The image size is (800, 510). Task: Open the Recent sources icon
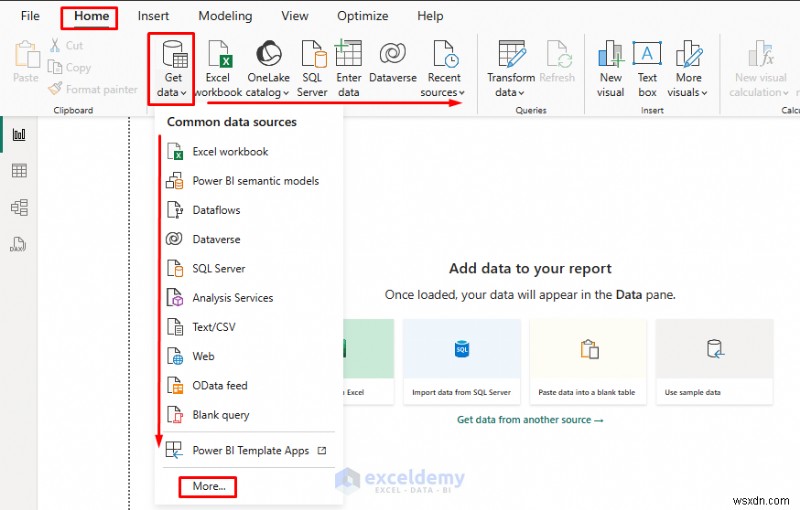tap(445, 54)
